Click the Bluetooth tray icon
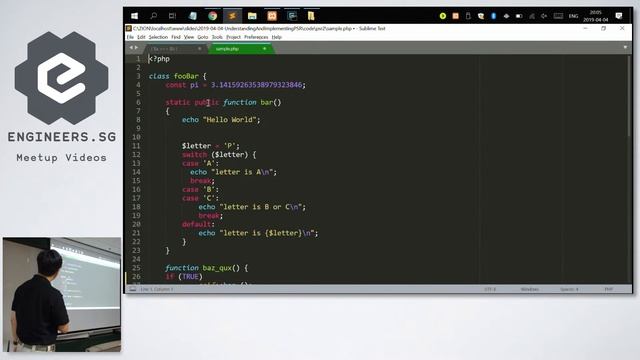 493,16
